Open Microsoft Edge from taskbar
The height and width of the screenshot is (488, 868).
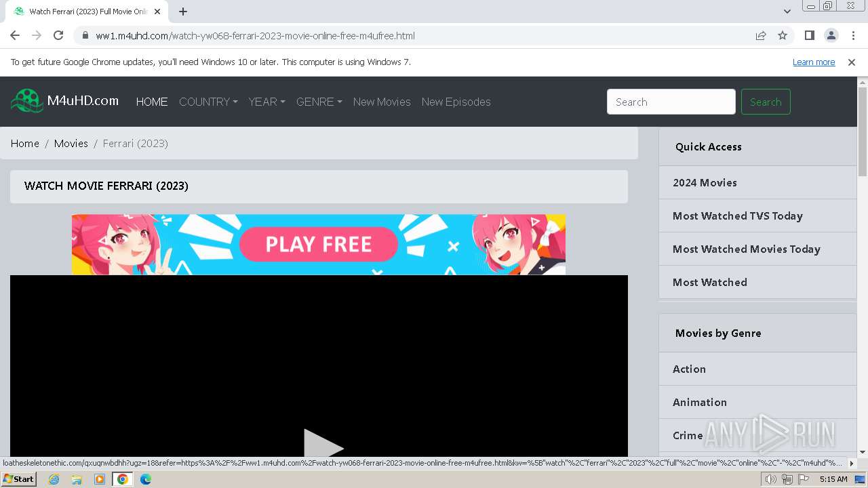click(x=146, y=479)
